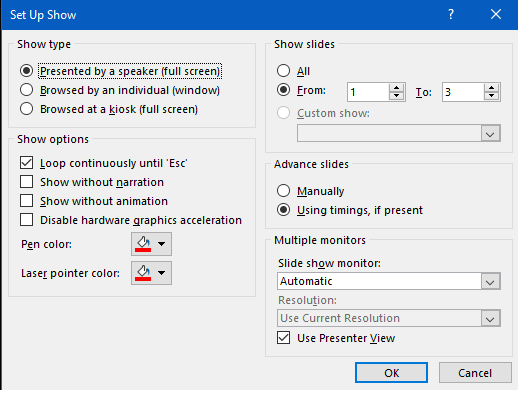
Task: Toggle Use Presenter View checkbox
Action: [x=283, y=338]
